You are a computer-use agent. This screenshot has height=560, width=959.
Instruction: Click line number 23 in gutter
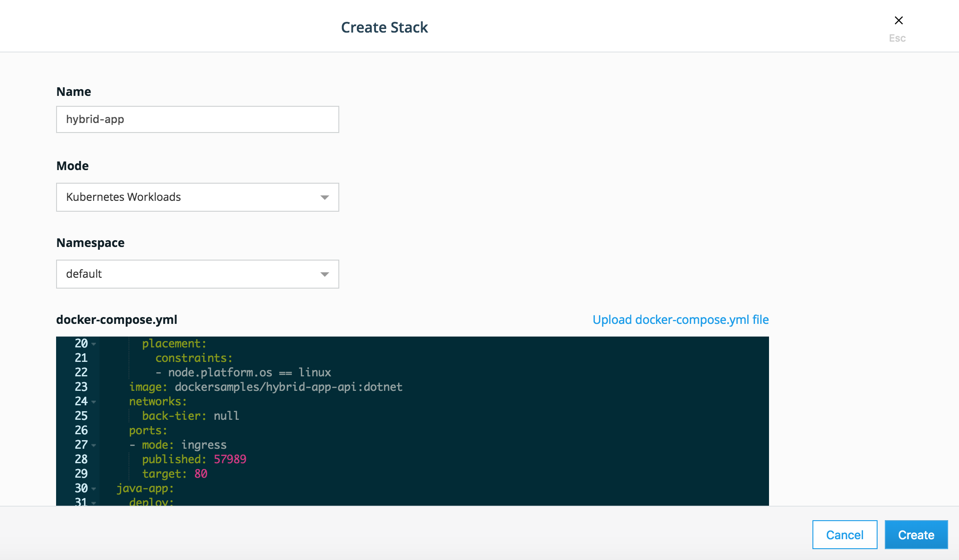[81, 387]
